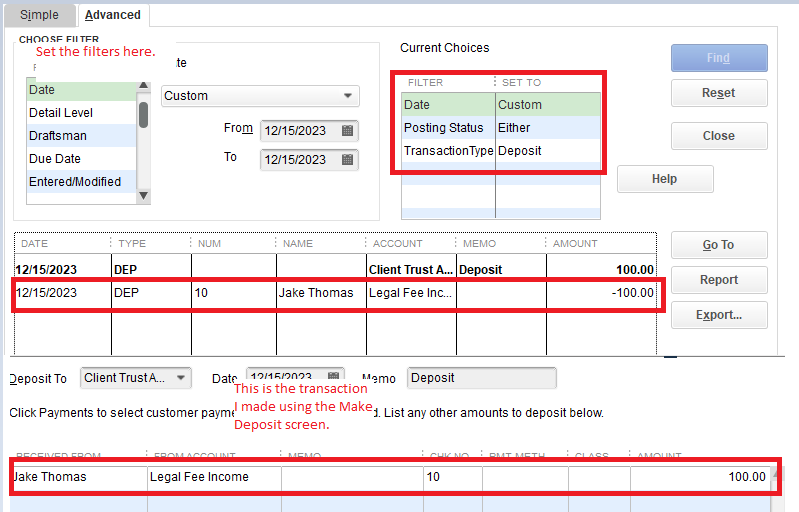The width and height of the screenshot is (799, 512).
Task: Select the Due Date filter
Action: pos(82,158)
